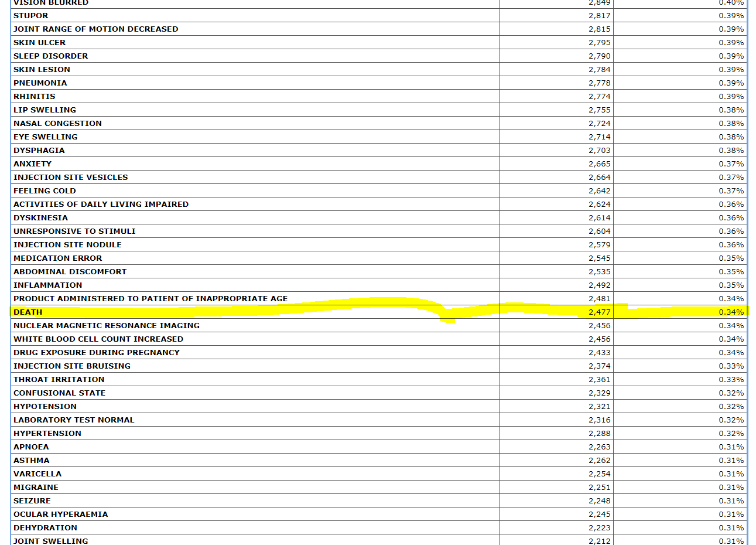The height and width of the screenshot is (545, 756).
Task: Click the PNEUMONIA symptom name
Action: click(40, 83)
